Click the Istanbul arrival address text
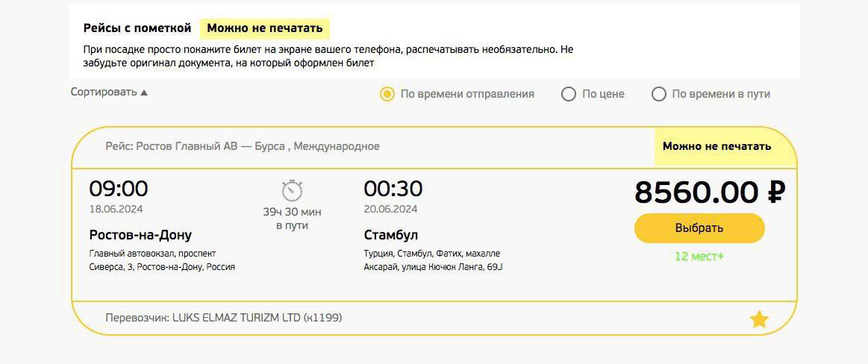The height and width of the screenshot is (364, 868). click(x=433, y=260)
